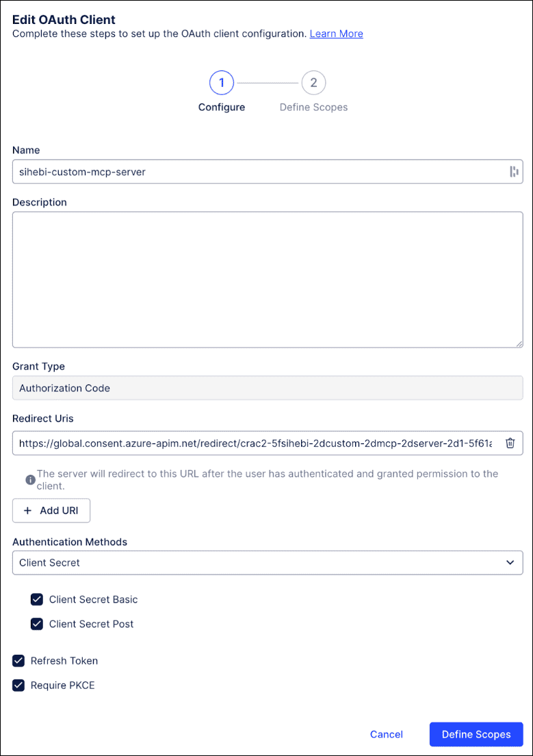
Task: Click the resize grip on the Description box
Action: [x=519, y=344]
